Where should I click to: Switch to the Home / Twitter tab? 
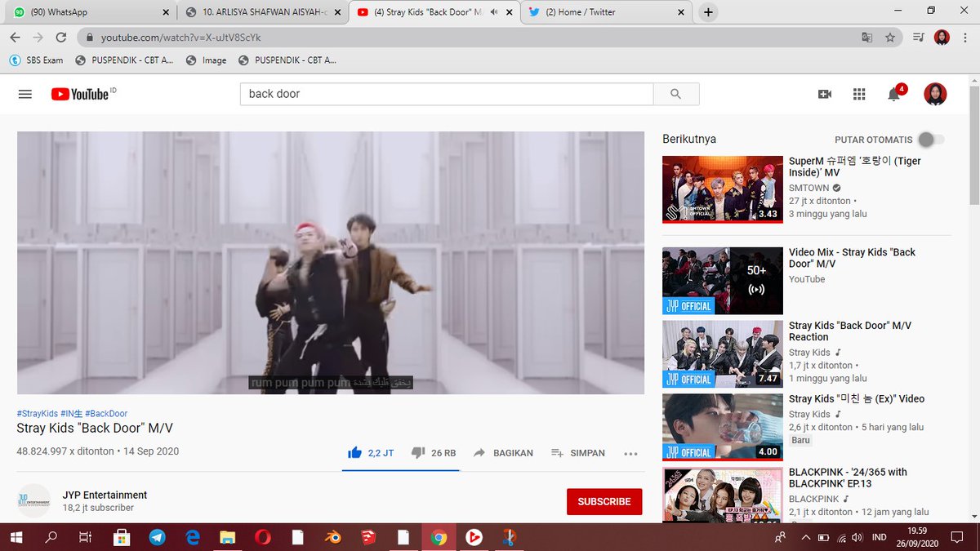[x=605, y=12]
